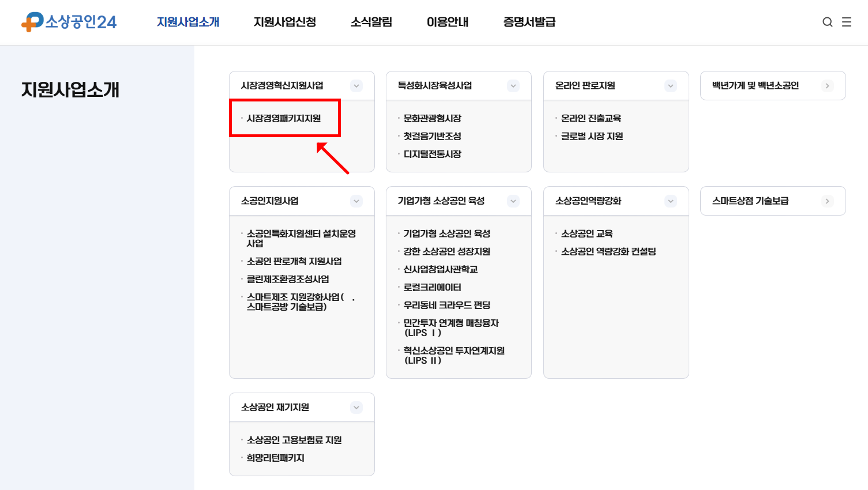
Task: Open the search with the magnifier icon
Action: click(827, 21)
